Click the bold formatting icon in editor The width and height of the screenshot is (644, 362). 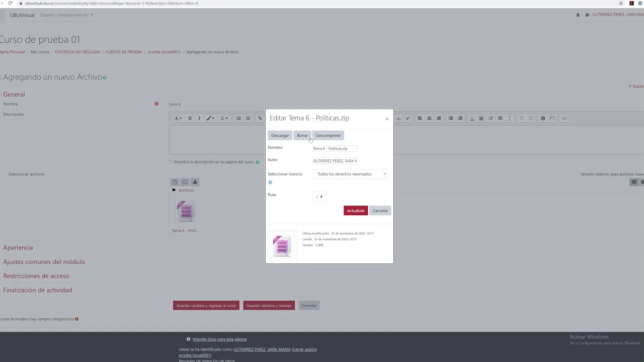(x=190, y=119)
